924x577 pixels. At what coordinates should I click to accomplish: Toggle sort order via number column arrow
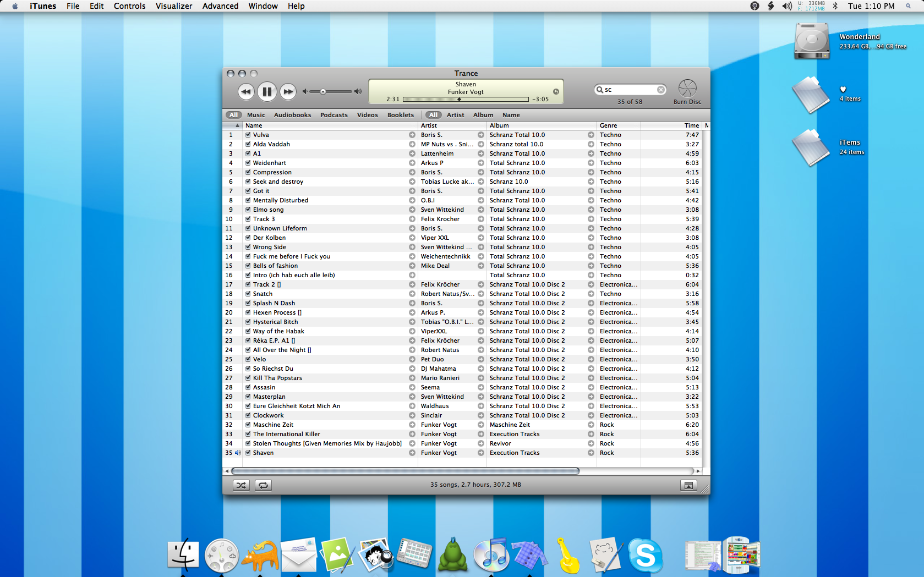pos(237,125)
